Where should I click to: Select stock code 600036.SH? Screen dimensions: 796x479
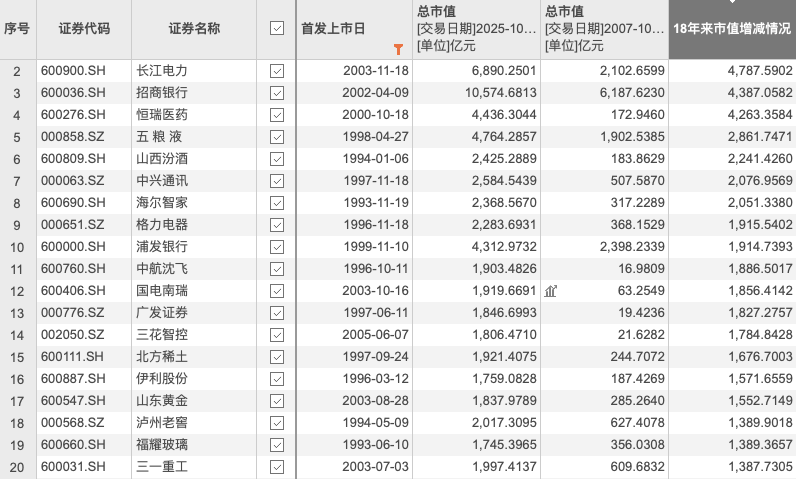(x=73, y=93)
